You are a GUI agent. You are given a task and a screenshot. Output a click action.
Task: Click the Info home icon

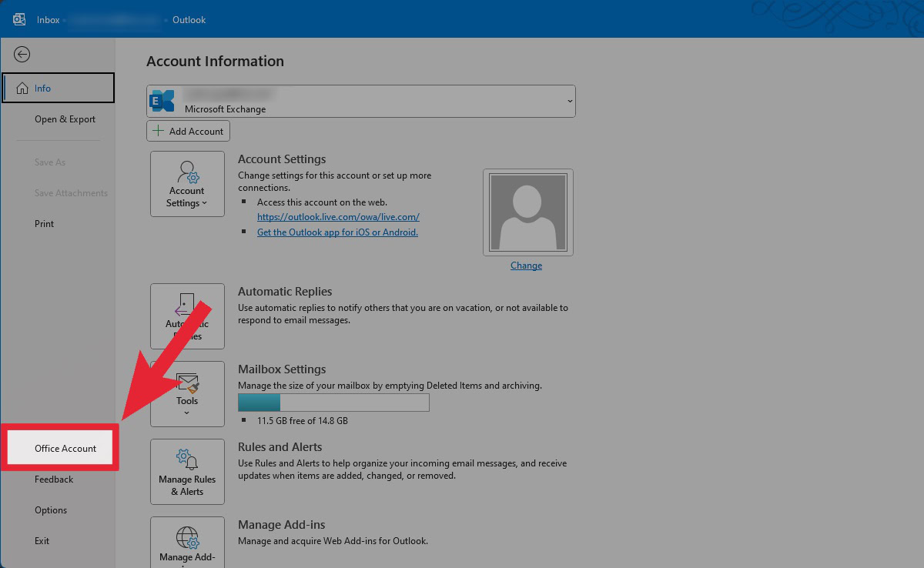[22, 89]
